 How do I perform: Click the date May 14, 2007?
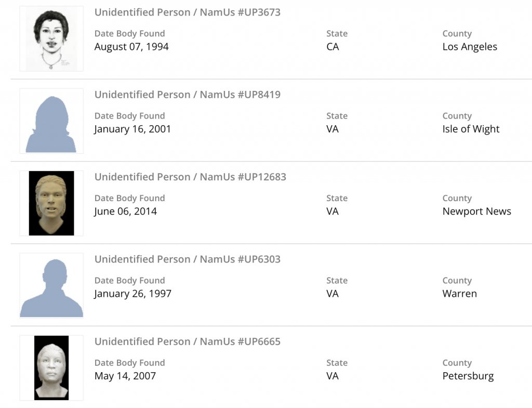[x=125, y=376]
